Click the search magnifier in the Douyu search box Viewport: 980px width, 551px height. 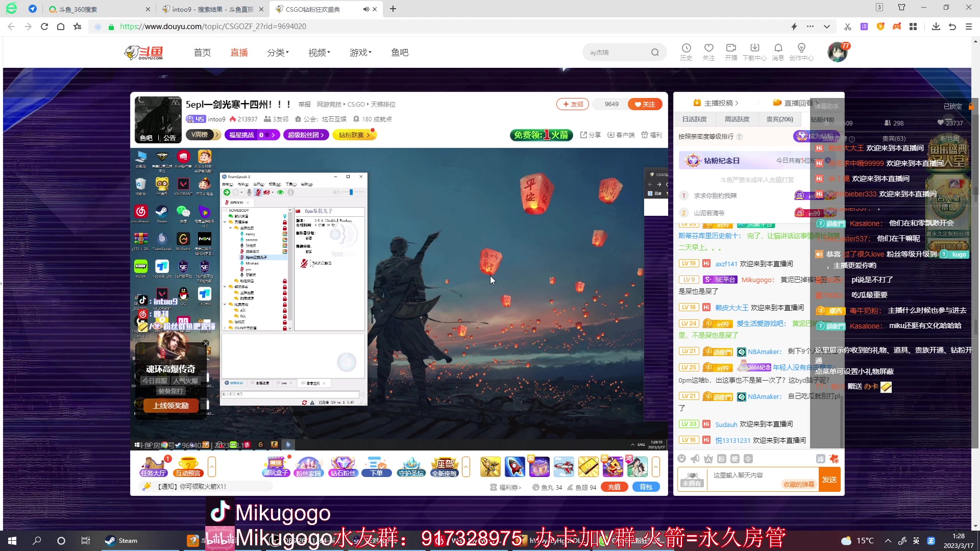pyautogui.click(x=655, y=52)
